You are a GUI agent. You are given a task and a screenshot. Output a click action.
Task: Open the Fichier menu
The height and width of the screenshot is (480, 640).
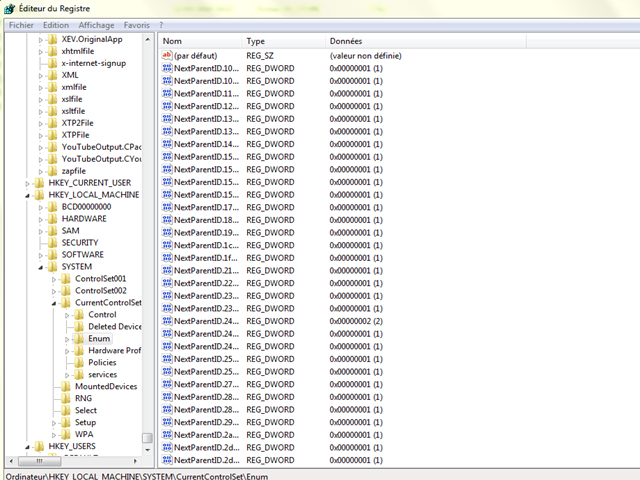[x=21, y=23]
